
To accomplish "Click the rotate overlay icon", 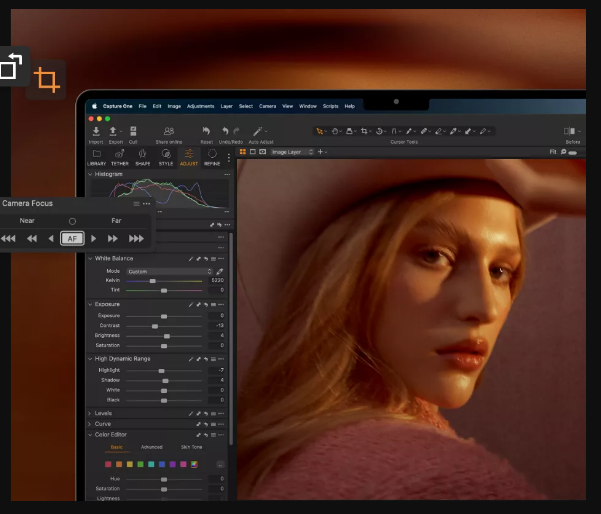I will (11, 66).
